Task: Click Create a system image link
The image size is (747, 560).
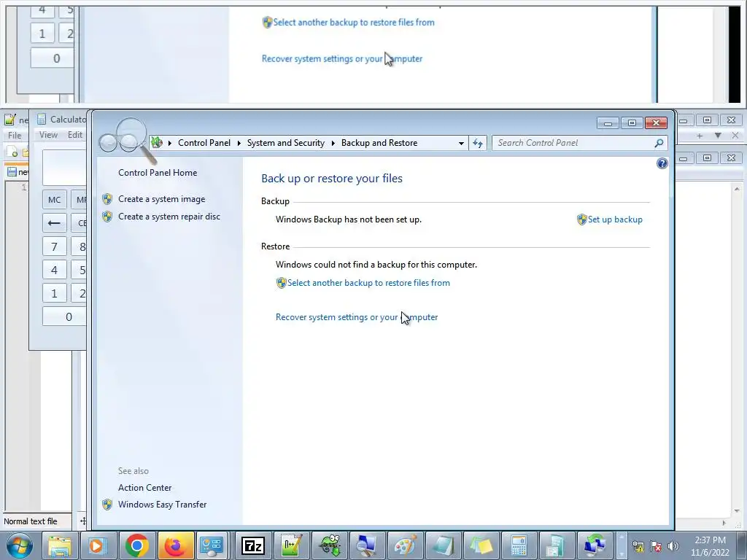Action: [161, 199]
